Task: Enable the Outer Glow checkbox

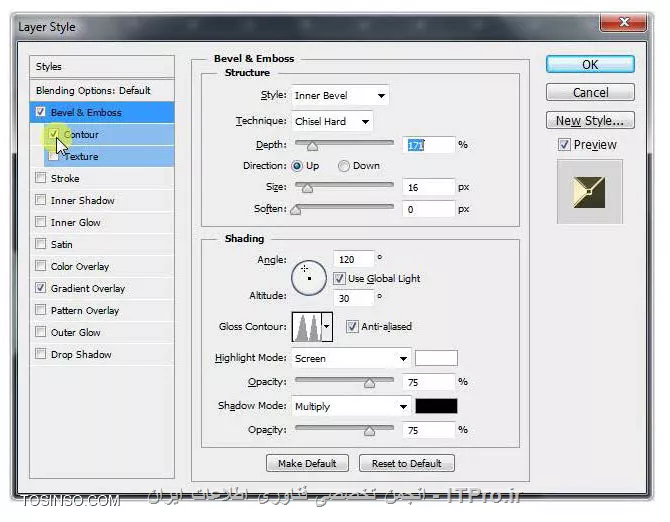Action: point(41,332)
